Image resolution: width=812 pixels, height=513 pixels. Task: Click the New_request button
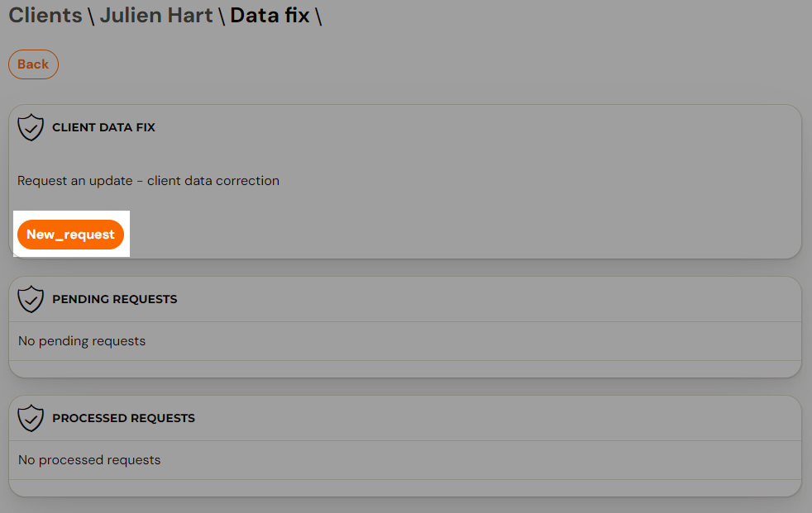[x=70, y=235]
